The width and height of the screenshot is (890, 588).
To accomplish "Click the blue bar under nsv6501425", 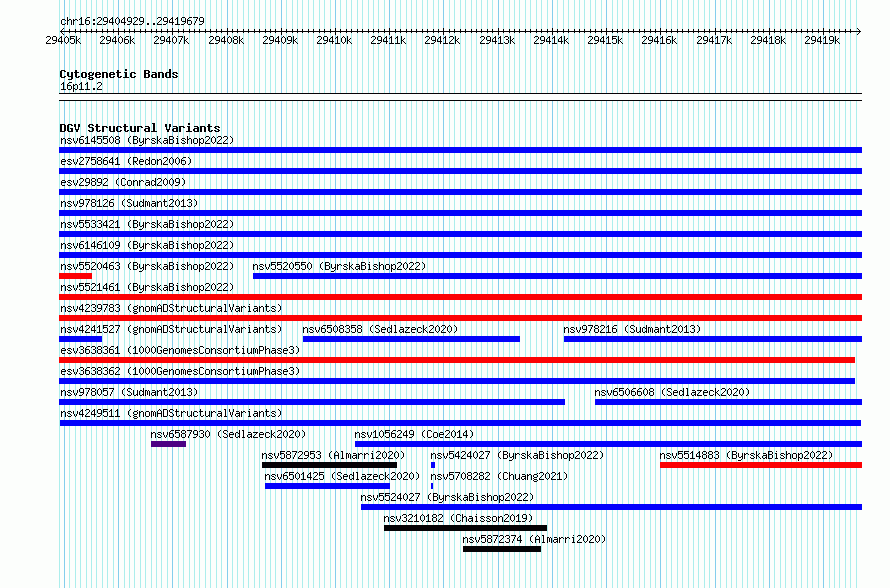I will click(328, 486).
